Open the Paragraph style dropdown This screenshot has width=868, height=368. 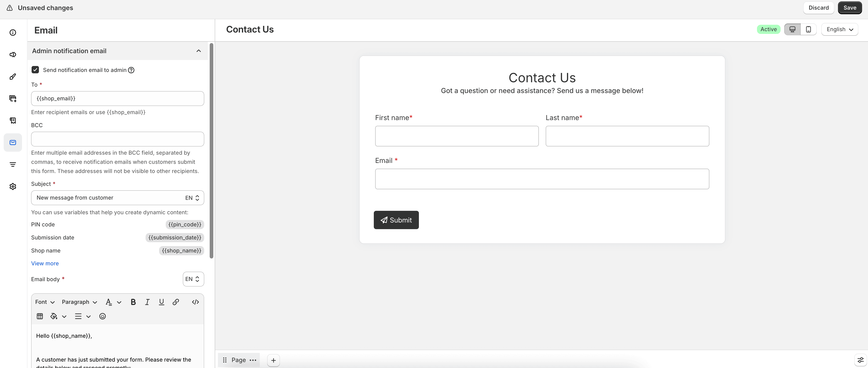click(79, 302)
